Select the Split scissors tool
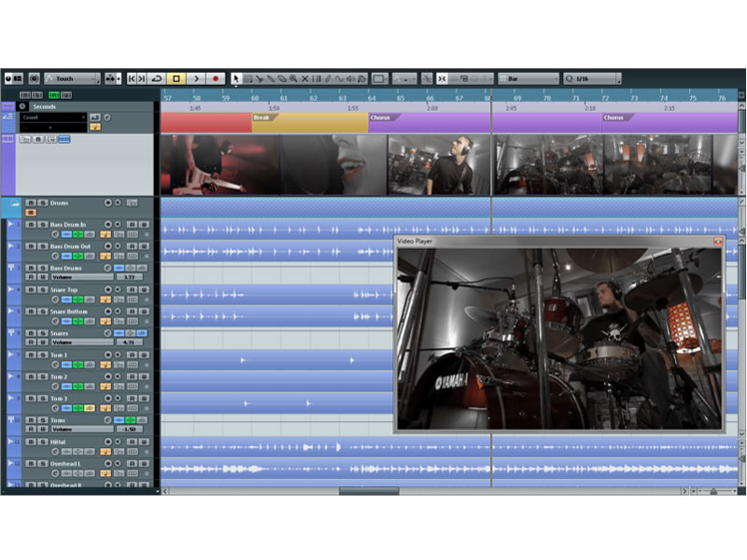Screen dimensions: 747x560 [260, 78]
